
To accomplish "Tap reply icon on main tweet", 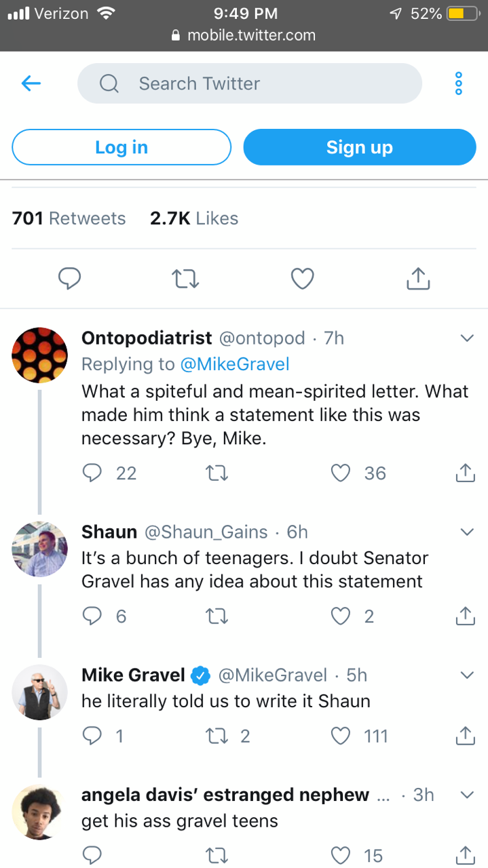I will pos(69,278).
